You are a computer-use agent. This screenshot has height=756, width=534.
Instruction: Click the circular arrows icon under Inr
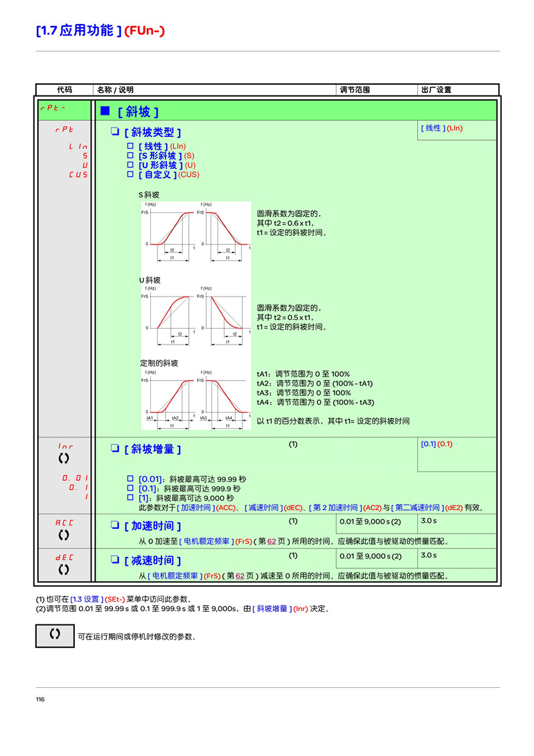click(x=63, y=458)
